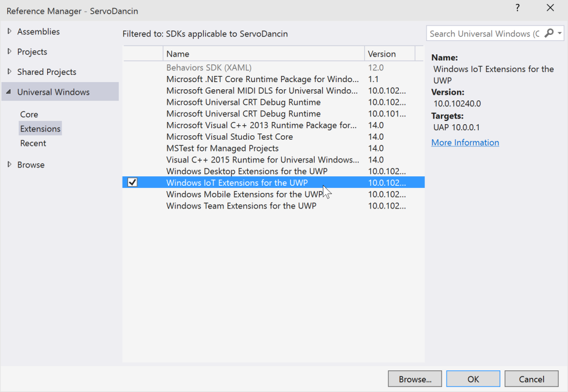Click the Browse... button

point(415,379)
